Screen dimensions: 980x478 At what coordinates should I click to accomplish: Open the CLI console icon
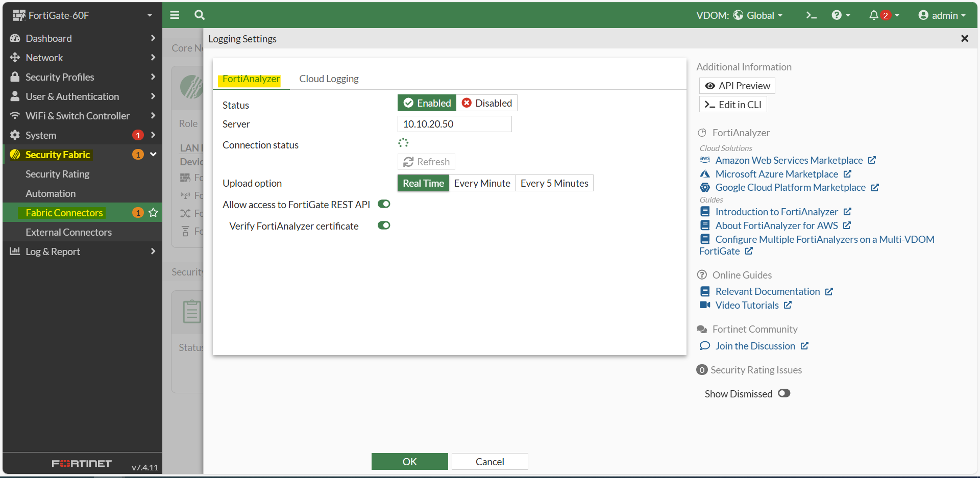tap(812, 15)
